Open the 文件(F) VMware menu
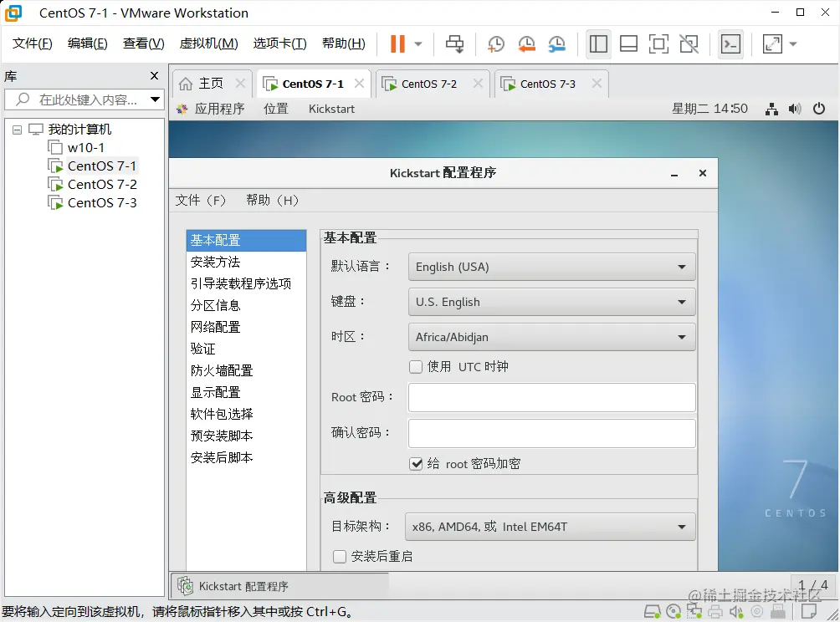 [32, 43]
